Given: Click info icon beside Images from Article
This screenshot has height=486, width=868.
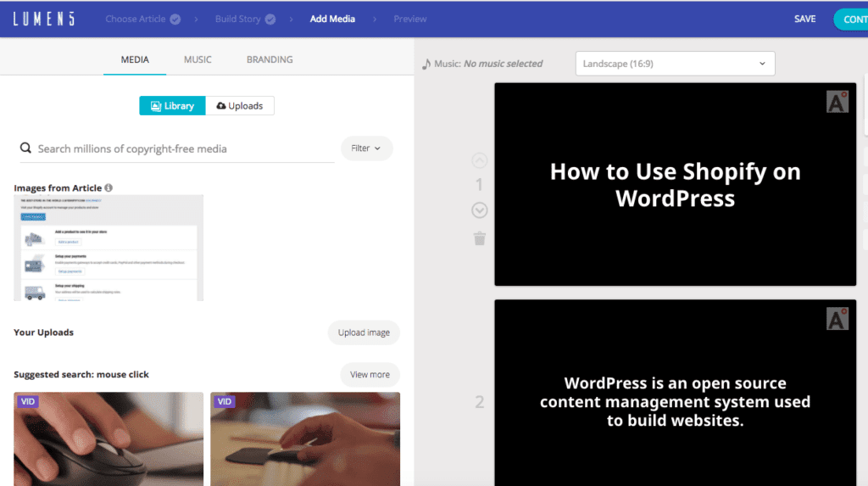Looking at the screenshot, I should [x=108, y=188].
